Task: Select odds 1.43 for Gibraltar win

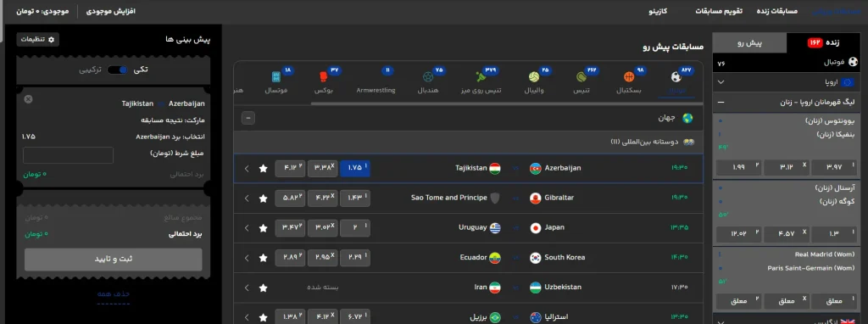Action: [355, 198]
